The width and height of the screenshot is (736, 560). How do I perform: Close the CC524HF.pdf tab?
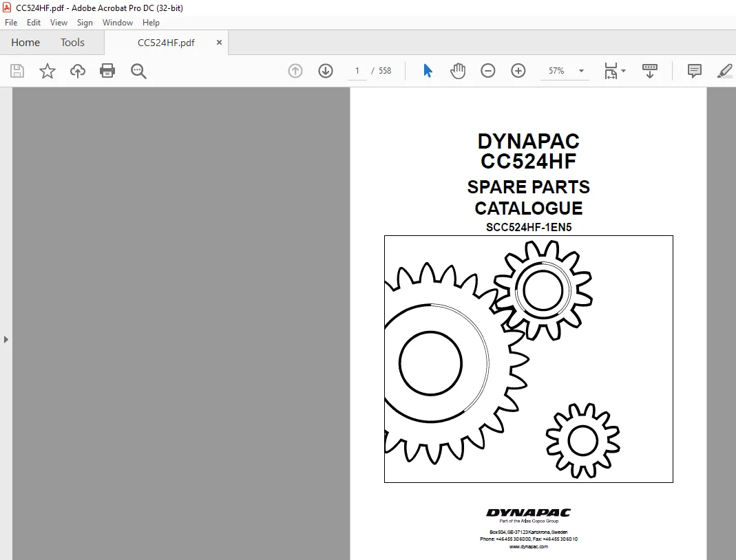pos(219,42)
